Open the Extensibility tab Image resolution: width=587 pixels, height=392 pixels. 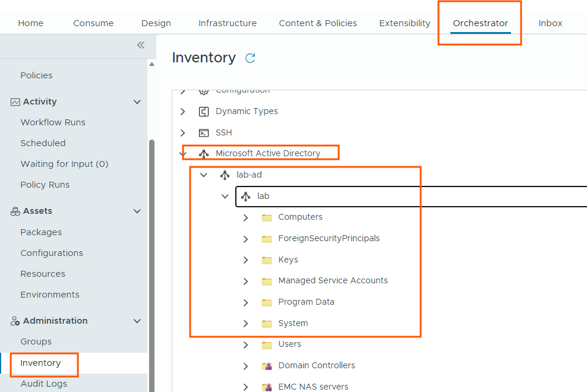[x=405, y=23]
